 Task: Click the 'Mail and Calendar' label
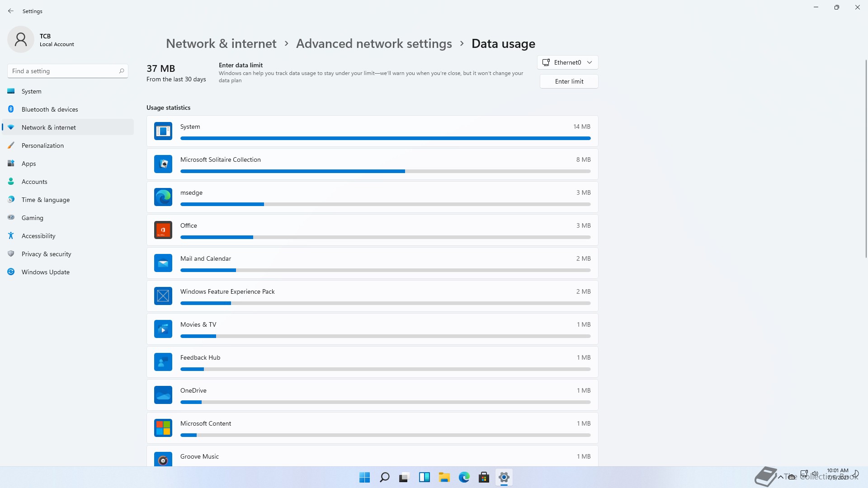pyautogui.click(x=206, y=258)
